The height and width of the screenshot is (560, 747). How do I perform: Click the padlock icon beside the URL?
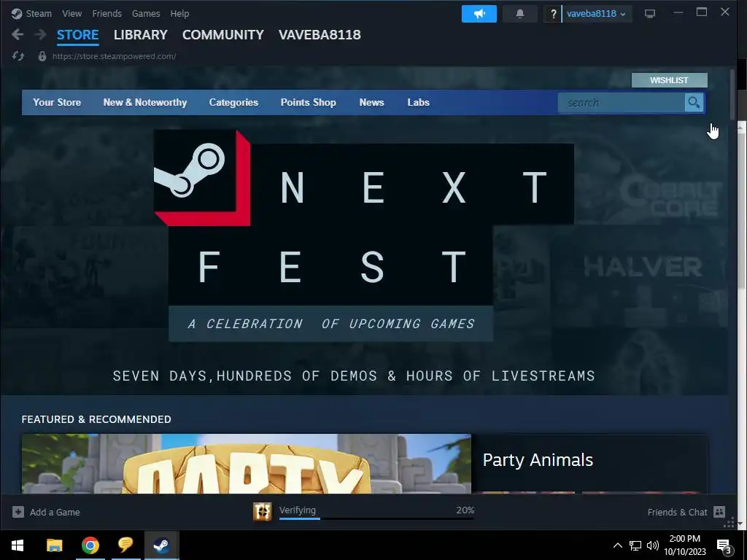coord(42,56)
